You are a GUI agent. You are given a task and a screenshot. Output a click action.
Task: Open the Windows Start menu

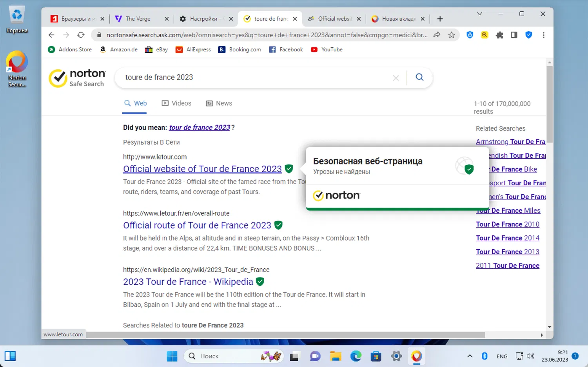coord(172,356)
